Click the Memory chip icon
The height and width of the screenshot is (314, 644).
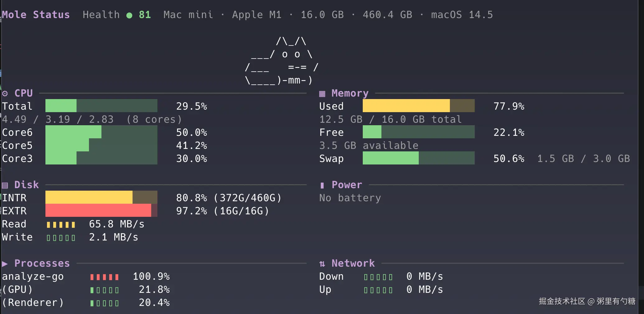[322, 93]
